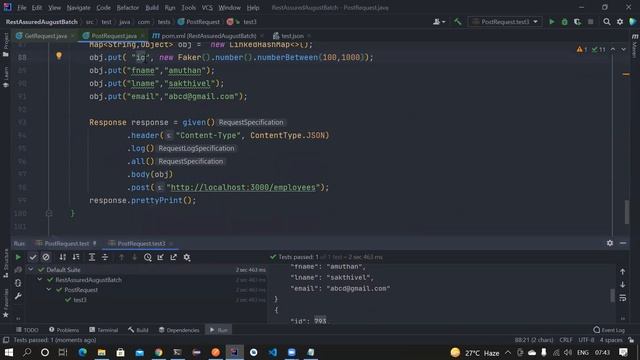640x360 pixels.
Task: Run with coverage icon in toolbar
Action: pos(577,22)
